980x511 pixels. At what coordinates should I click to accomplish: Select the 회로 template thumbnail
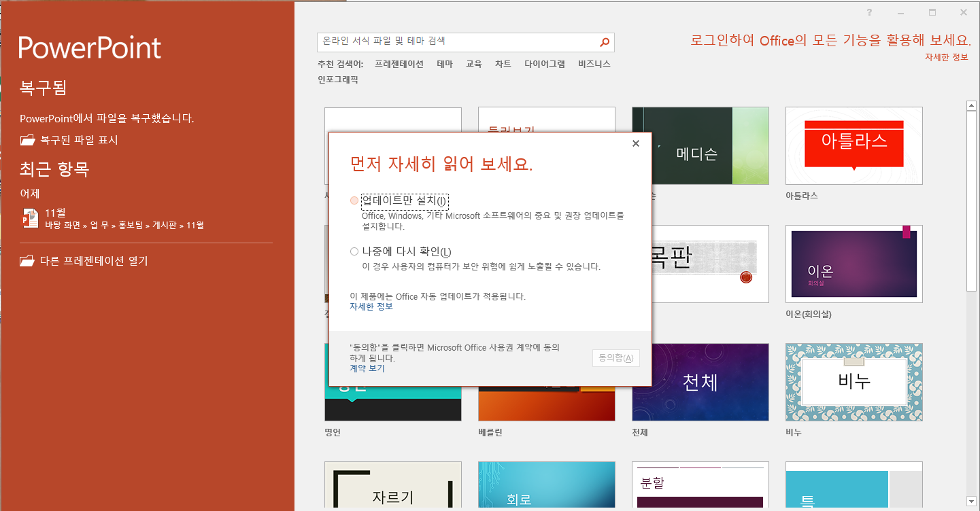(x=547, y=486)
